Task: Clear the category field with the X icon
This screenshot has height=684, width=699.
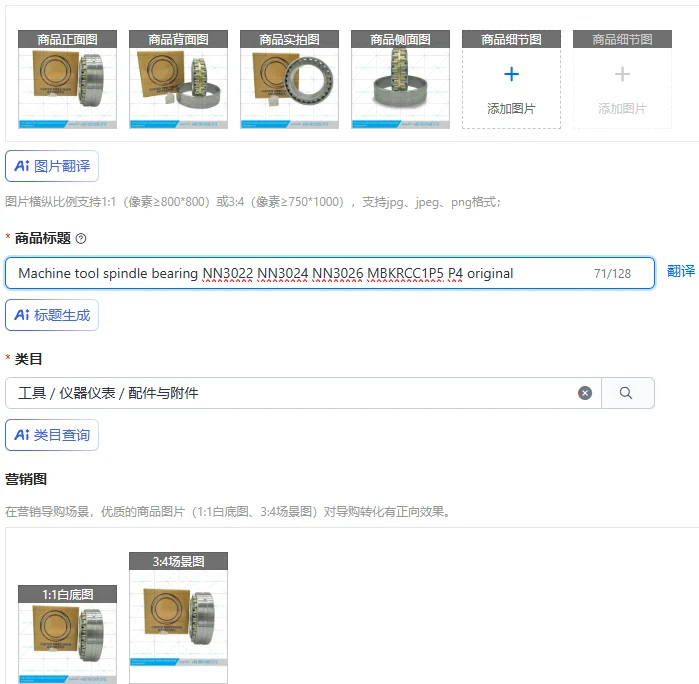Action: (x=585, y=393)
